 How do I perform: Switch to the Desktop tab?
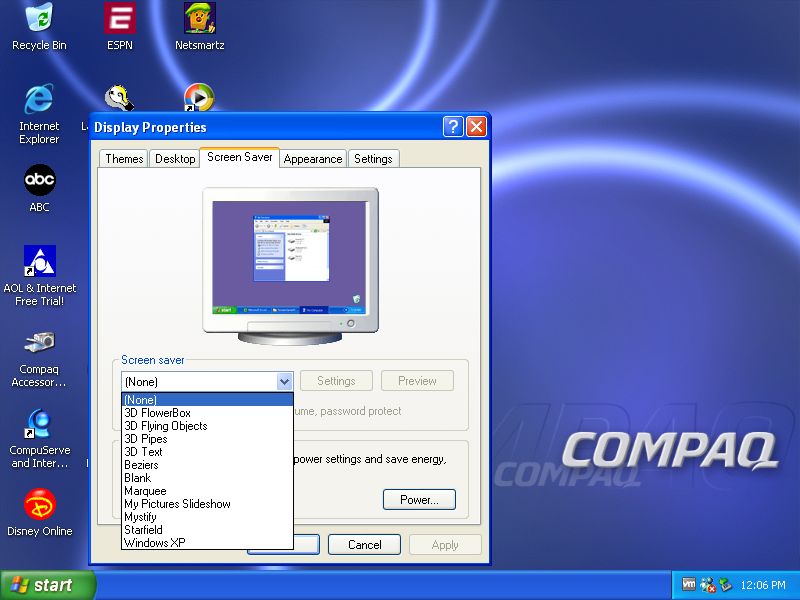pos(175,159)
